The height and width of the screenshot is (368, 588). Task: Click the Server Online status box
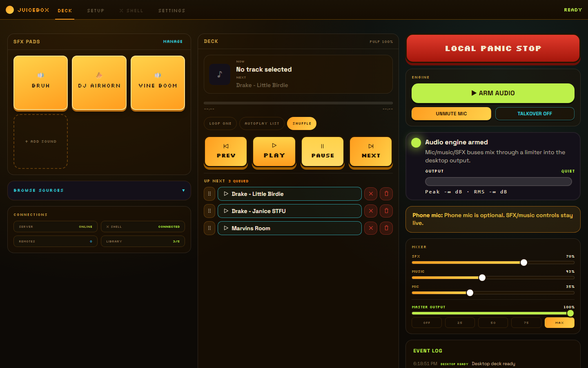click(56, 227)
